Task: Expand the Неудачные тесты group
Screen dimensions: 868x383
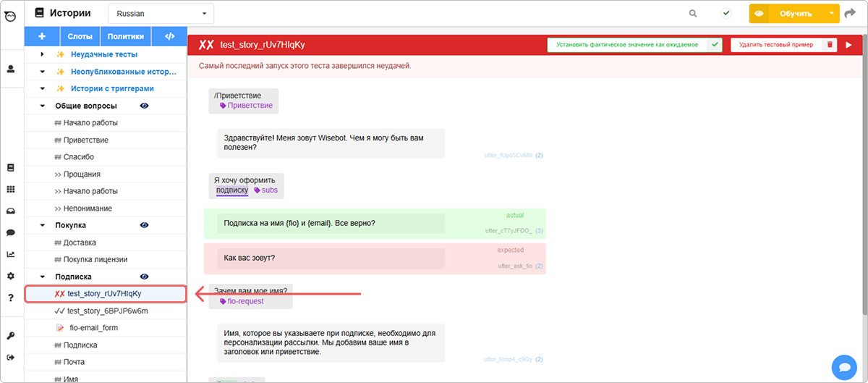Action: coord(43,54)
